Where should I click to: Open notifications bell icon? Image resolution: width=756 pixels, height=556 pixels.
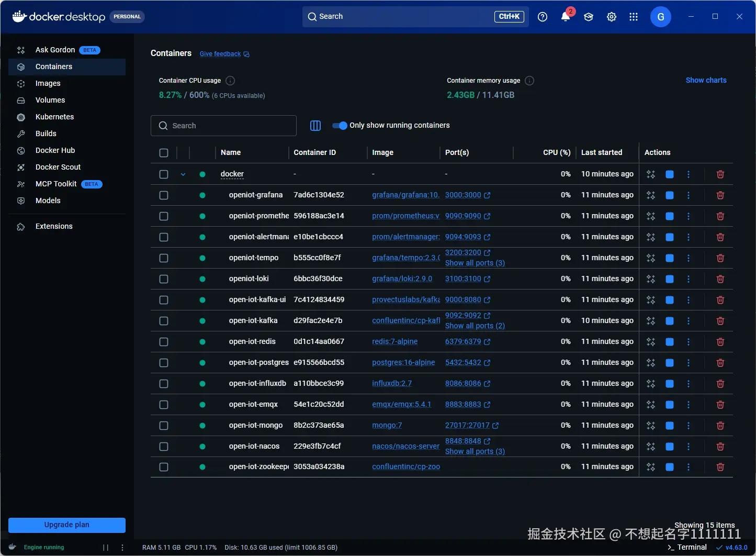566,17
